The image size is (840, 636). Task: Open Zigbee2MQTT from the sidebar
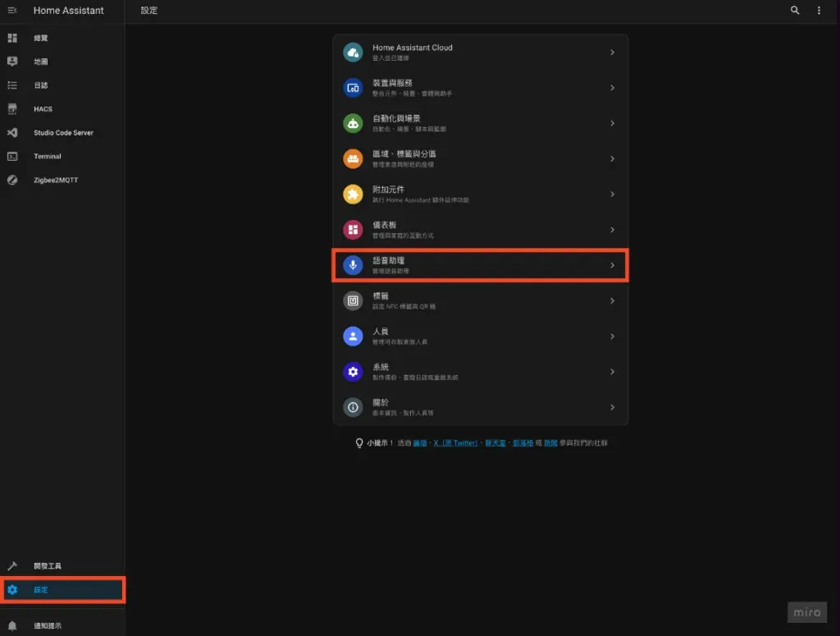coord(11,180)
